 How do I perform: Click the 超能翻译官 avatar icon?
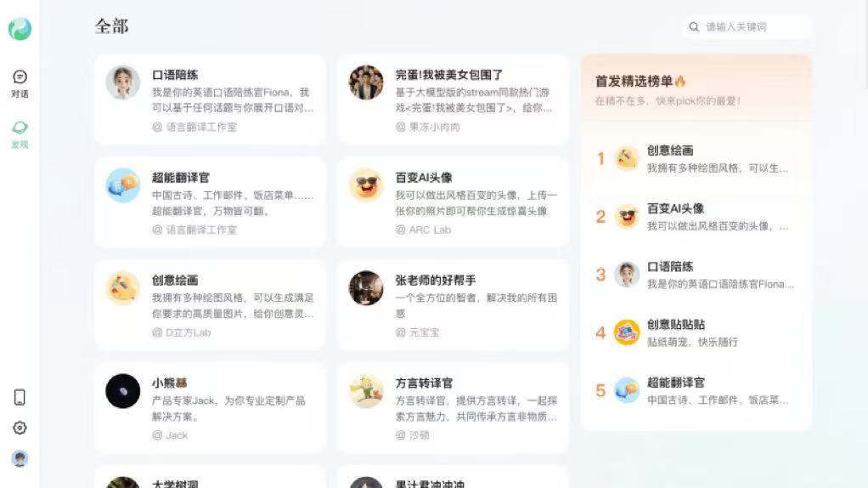click(x=123, y=185)
